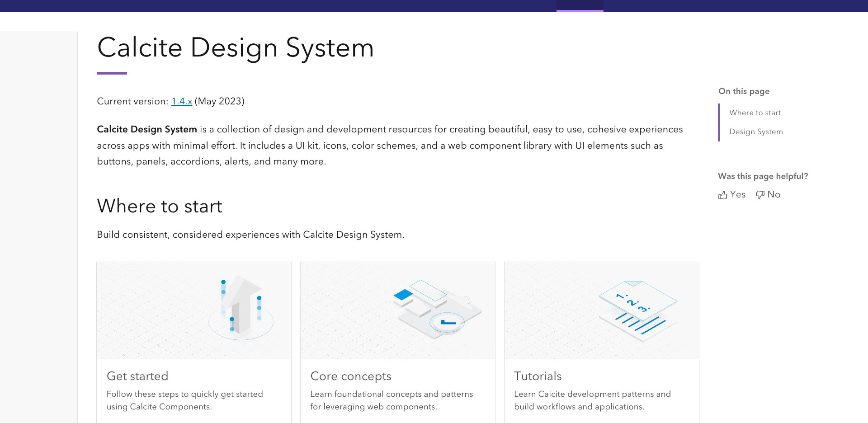Click the Core concepts illustration
This screenshot has width=868, height=423.
[x=438, y=310]
